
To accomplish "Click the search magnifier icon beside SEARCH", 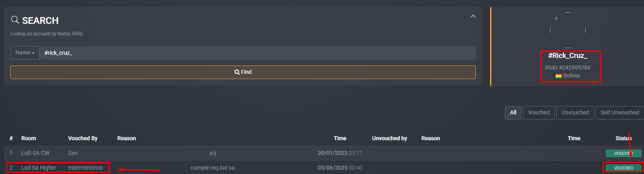I will [x=15, y=19].
